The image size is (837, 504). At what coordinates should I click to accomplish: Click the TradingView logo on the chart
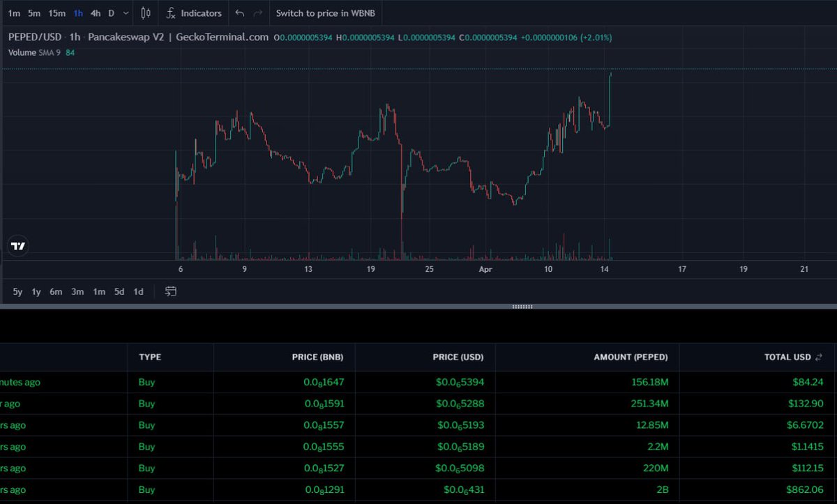pos(17,245)
